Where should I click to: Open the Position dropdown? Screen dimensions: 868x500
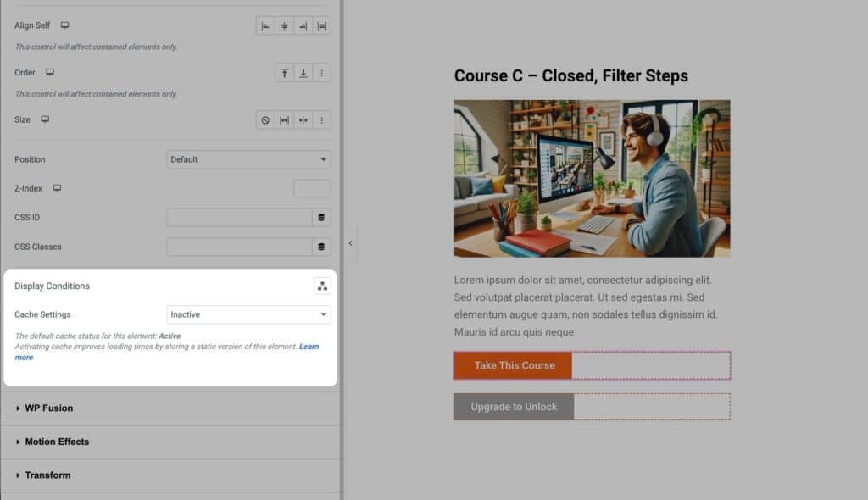coord(248,159)
